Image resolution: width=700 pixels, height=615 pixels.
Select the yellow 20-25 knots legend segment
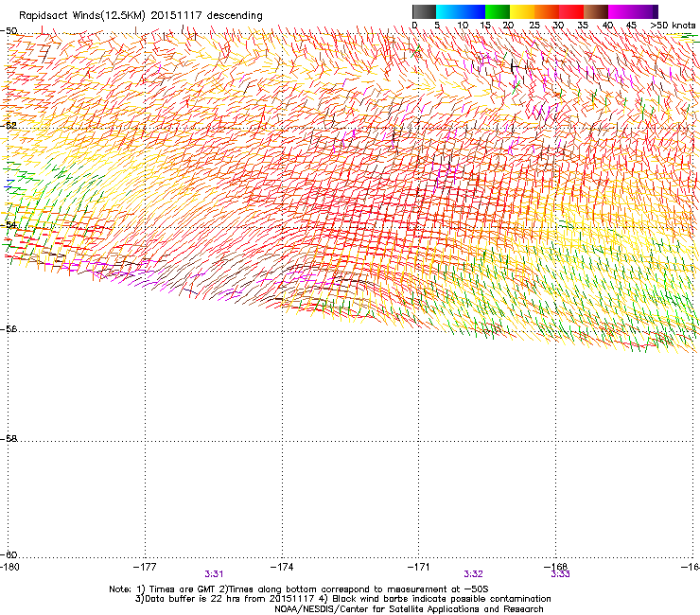pos(522,11)
